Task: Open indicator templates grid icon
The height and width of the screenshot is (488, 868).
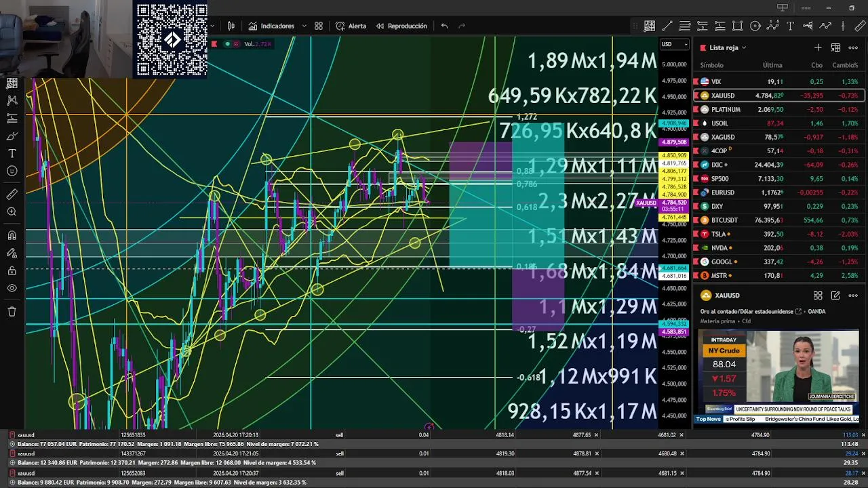Action: (x=319, y=26)
